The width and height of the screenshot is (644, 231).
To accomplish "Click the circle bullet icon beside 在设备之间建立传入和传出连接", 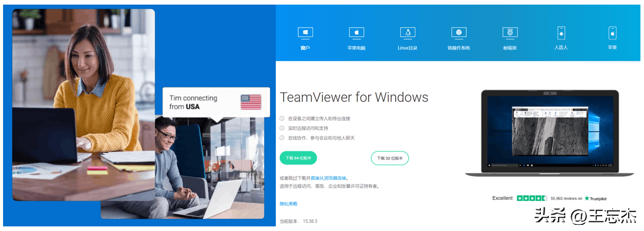I will [282, 119].
